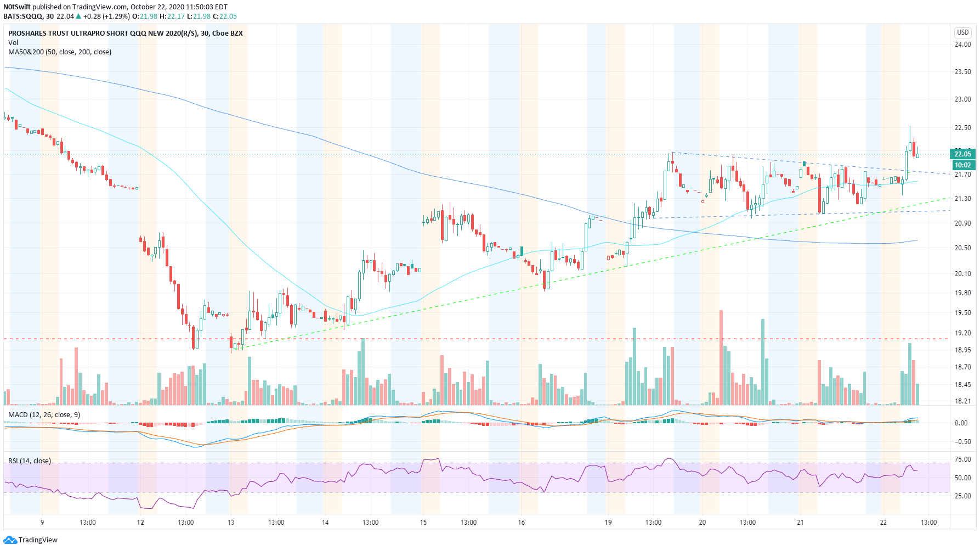Viewport: 980px width, 550px height.
Task: Click the 20.10 price axis label
Action: (x=963, y=274)
